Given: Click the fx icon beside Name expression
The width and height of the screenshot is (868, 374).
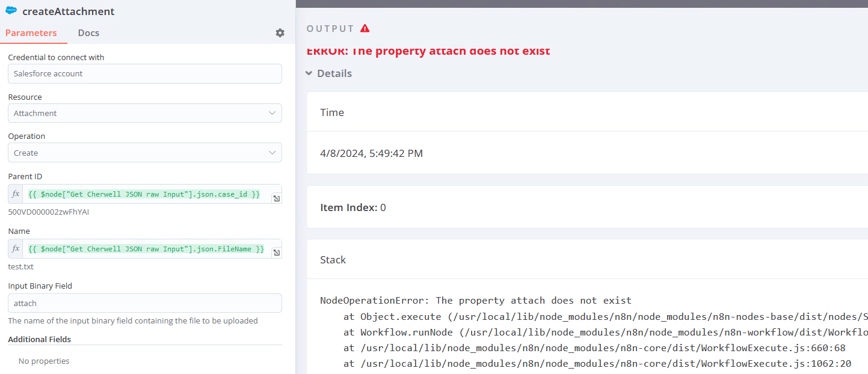Looking at the screenshot, I should (16, 249).
